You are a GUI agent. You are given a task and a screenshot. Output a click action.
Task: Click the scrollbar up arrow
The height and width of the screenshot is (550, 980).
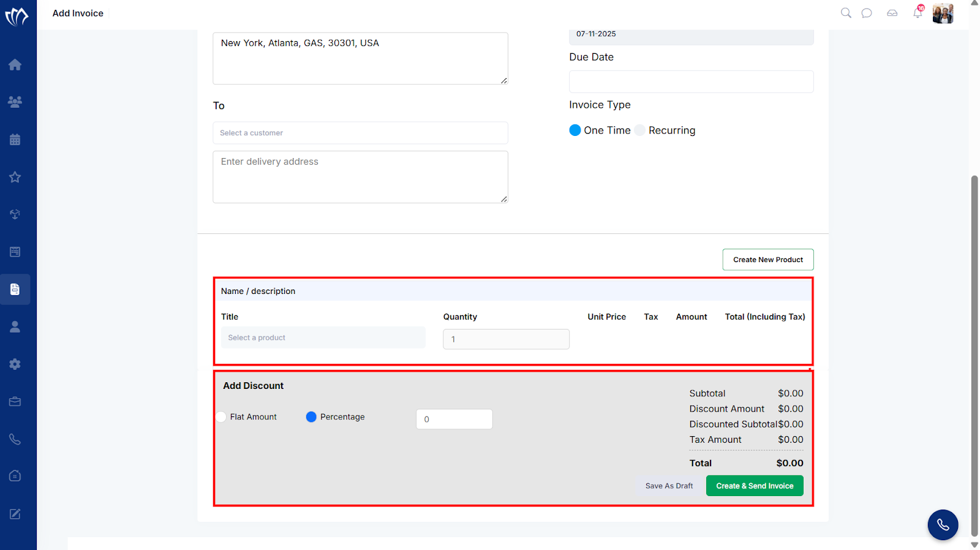click(x=974, y=4)
